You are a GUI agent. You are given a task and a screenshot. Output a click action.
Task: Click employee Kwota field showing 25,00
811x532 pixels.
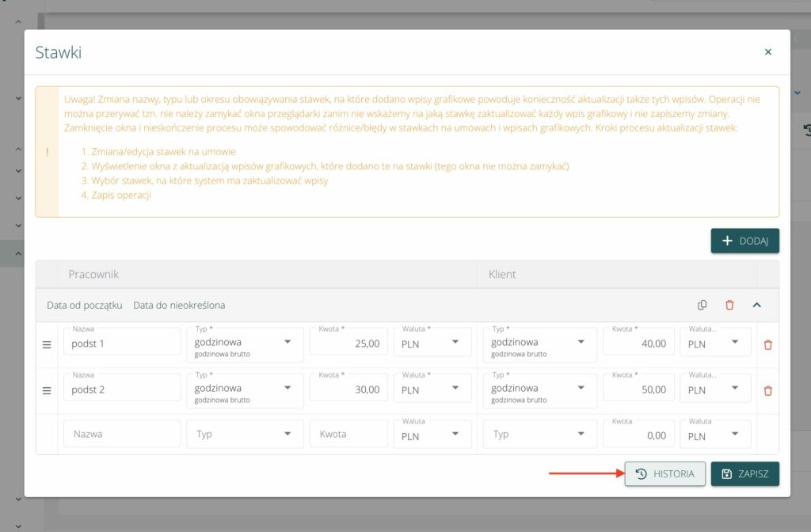[x=348, y=345]
